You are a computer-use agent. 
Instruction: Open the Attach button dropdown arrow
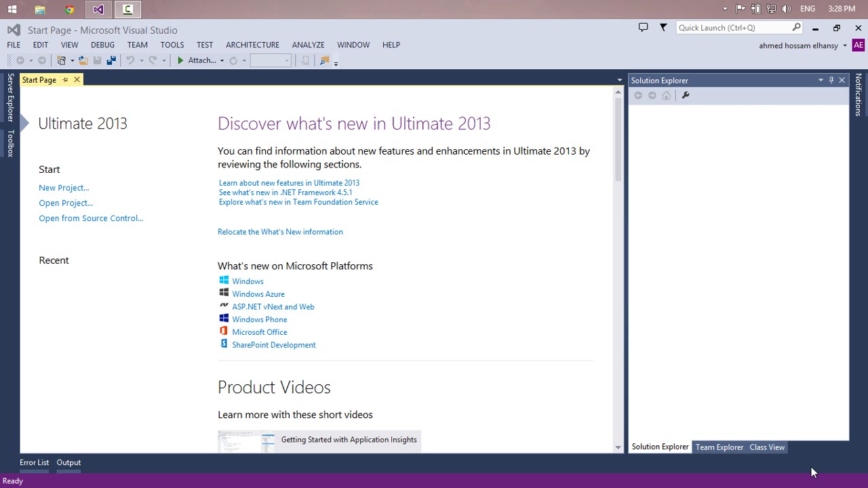point(222,61)
